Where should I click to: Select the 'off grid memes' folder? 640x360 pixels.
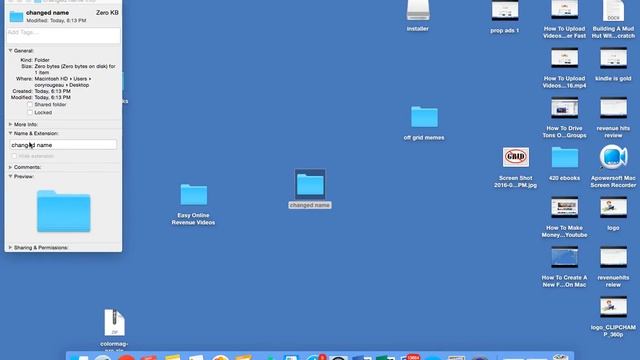coord(424,117)
